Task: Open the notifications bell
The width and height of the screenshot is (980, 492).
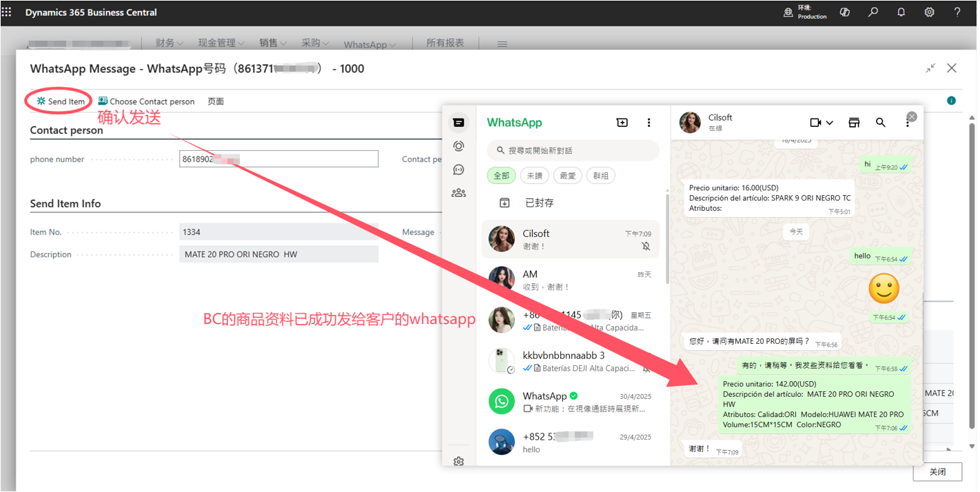Action: (x=901, y=12)
